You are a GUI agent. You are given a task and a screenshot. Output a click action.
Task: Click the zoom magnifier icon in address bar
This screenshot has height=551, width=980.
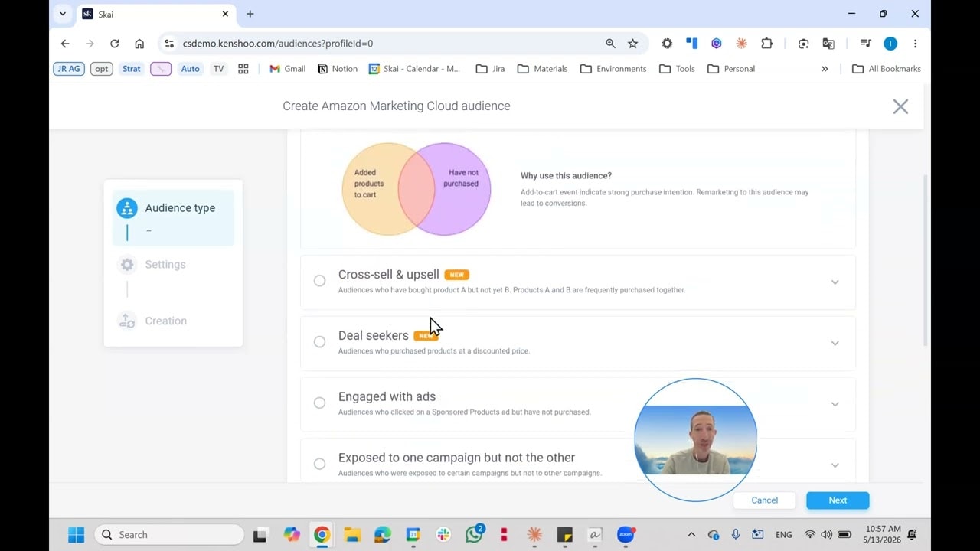pyautogui.click(x=610, y=44)
